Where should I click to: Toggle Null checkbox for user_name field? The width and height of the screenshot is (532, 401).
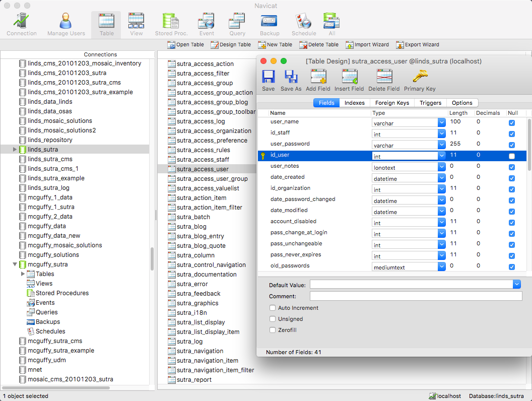[x=512, y=123]
